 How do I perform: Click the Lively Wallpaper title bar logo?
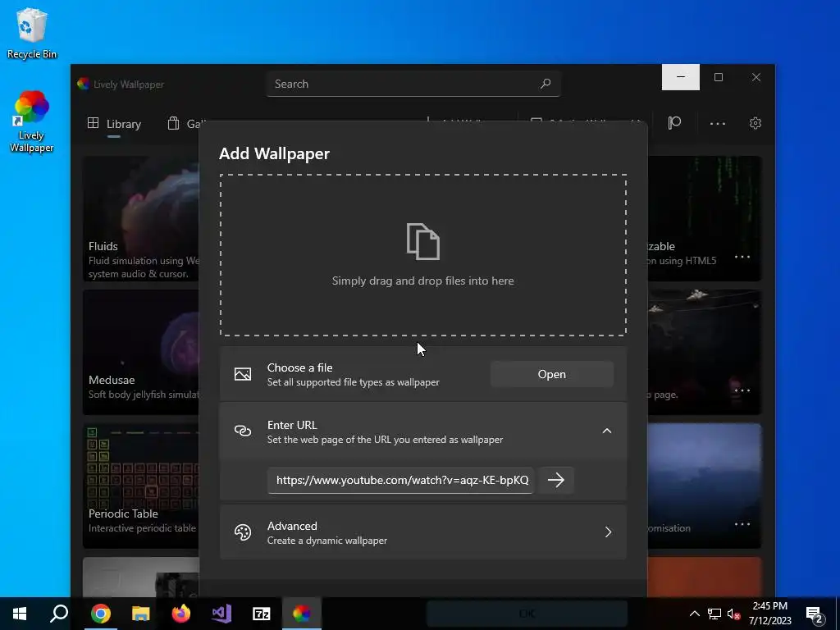tap(83, 84)
